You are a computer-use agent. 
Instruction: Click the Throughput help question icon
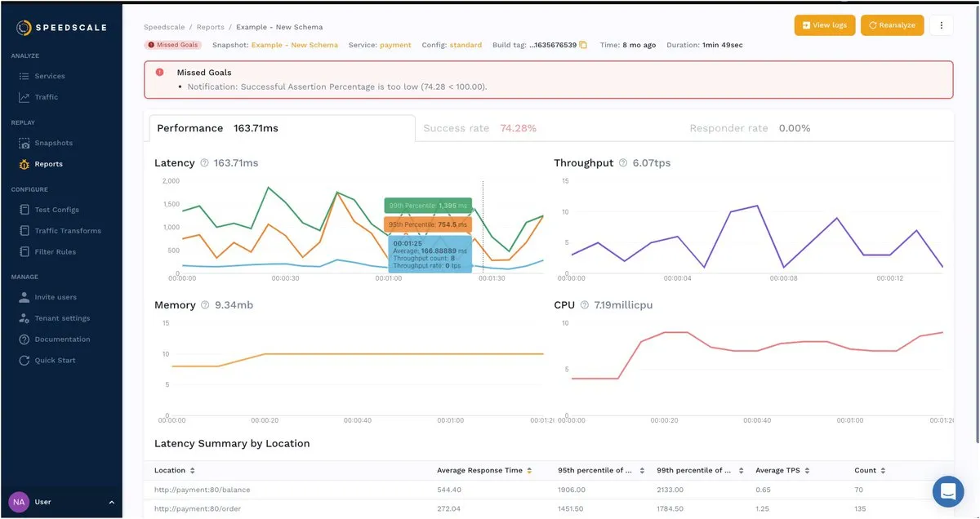click(623, 163)
